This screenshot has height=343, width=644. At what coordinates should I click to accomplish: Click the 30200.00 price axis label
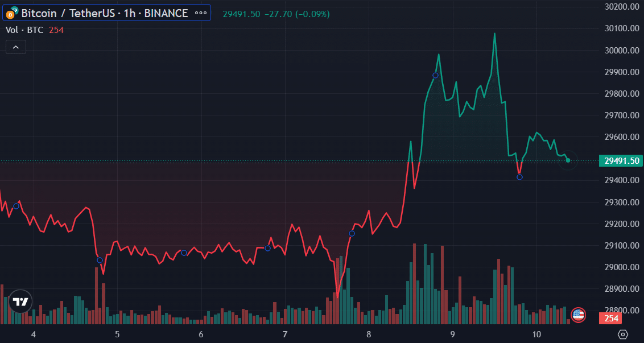pos(622,7)
